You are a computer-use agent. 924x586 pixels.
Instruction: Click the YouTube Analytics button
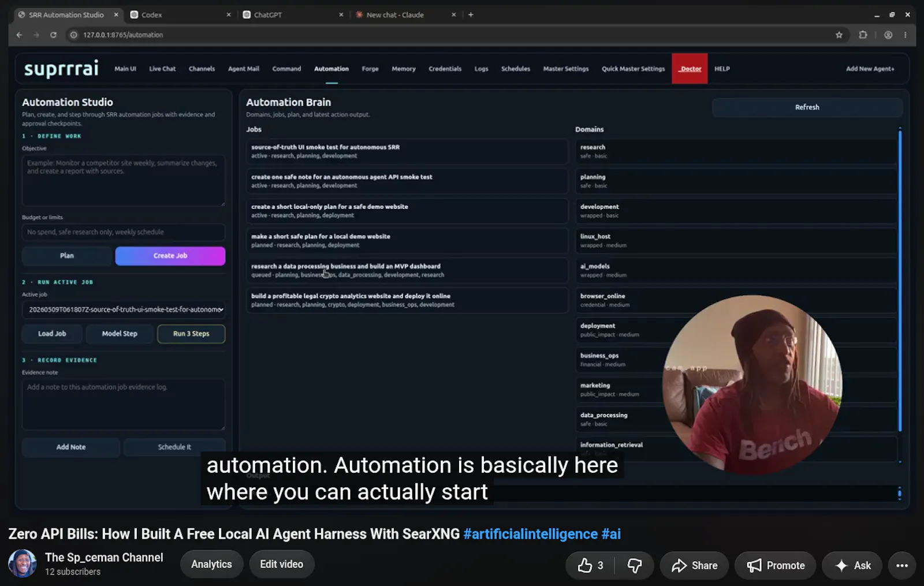(x=211, y=565)
